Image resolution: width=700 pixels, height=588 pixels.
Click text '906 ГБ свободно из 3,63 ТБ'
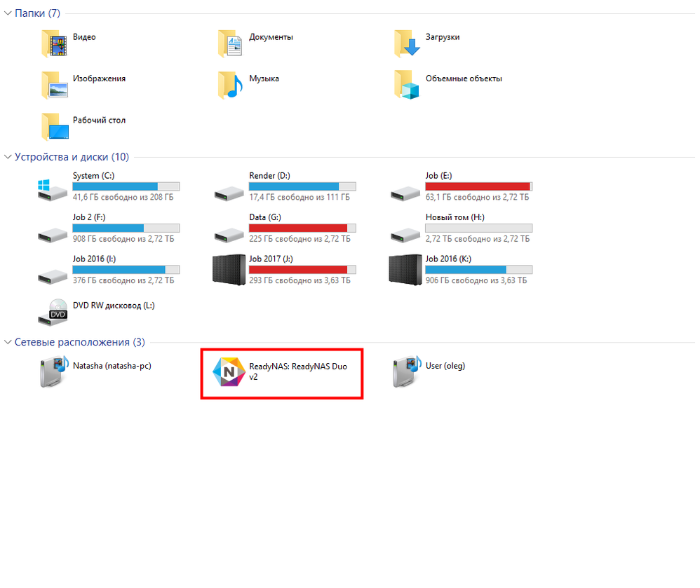coord(476,280)
